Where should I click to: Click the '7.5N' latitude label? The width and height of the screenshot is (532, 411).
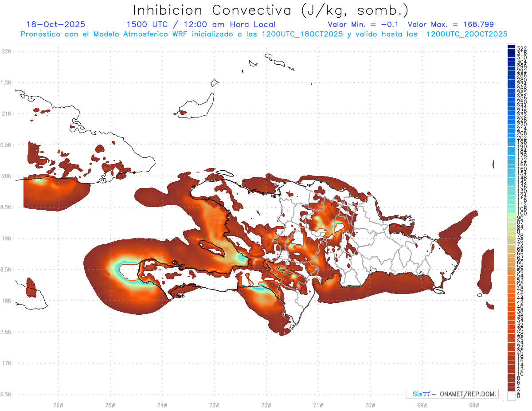7,332
